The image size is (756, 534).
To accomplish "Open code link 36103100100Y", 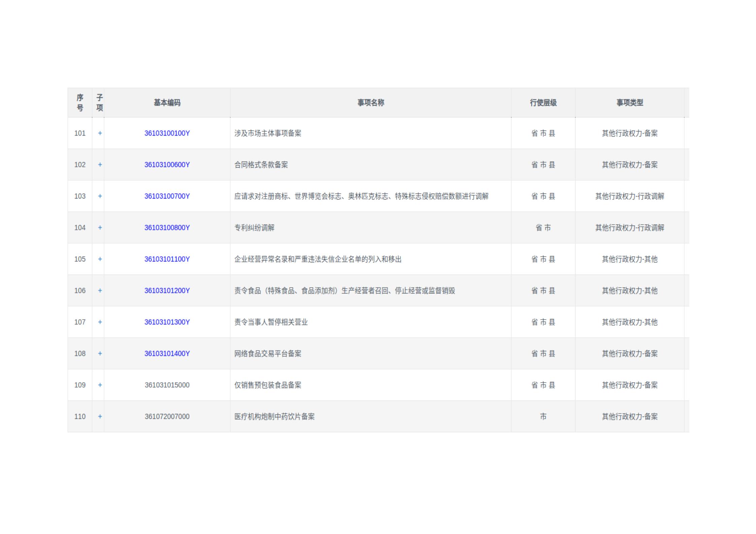I will tap(167, 133).
